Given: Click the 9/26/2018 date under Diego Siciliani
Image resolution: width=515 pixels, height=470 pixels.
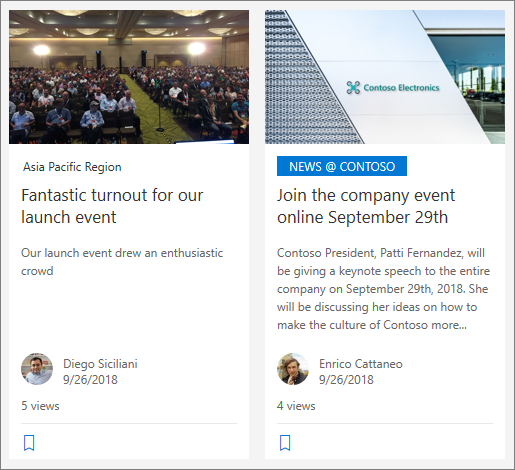Looking at the screenshot, I should (x=90, y=380).
